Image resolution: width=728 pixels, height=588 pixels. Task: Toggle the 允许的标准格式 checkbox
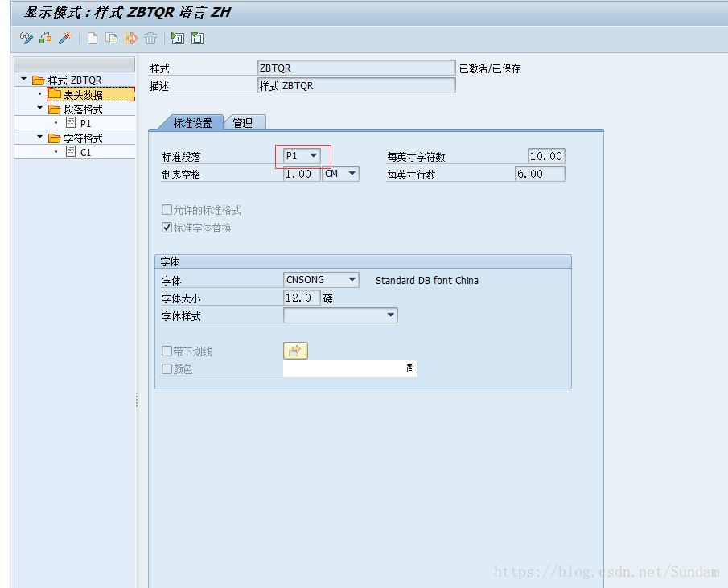pos(167,210)
